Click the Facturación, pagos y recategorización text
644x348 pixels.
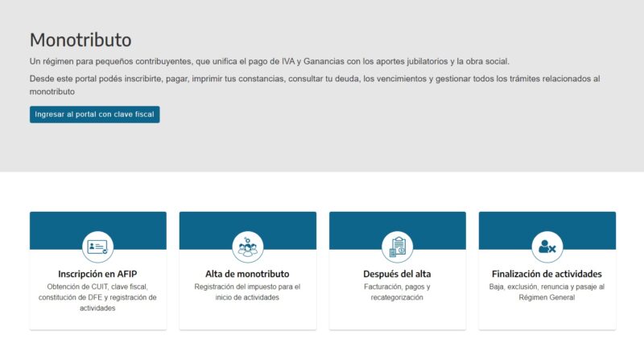397,292
